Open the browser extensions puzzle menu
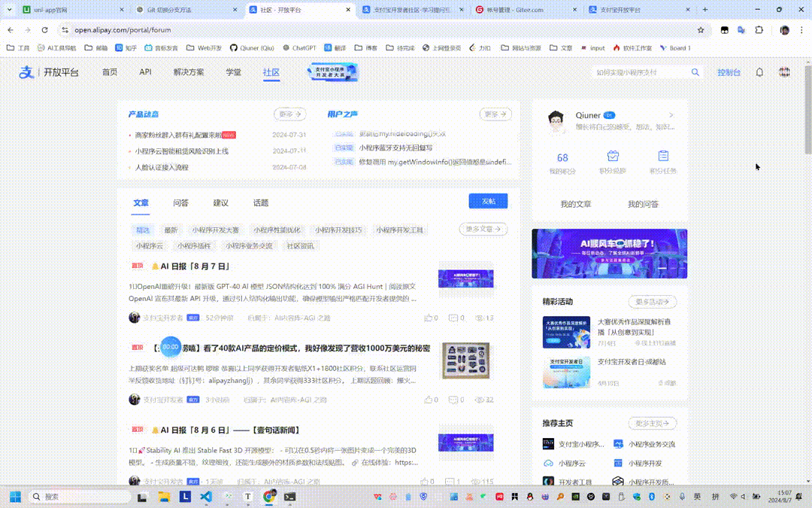Viewport: 812px width, 508px height. coord(759,31)
